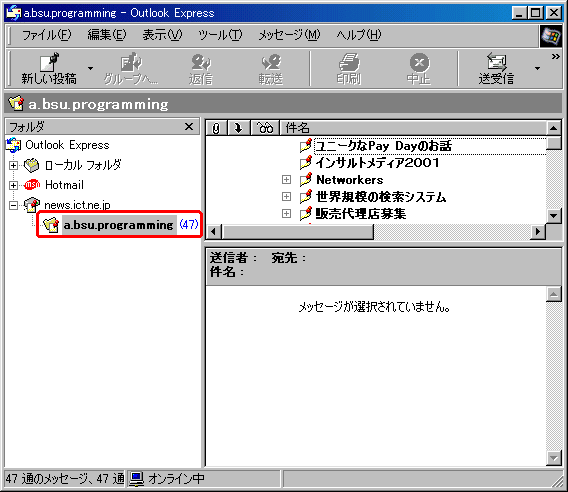Image resolution: width=568 pixels, height=492 pixels.
Task: Expand the Hotmail tree node
Action: pos(13,185)
